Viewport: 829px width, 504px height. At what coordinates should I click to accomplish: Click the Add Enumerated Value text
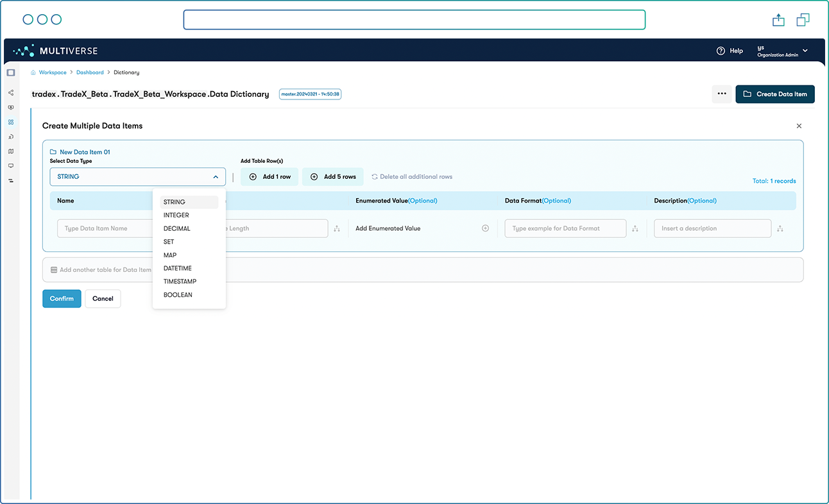pos(388,228)
